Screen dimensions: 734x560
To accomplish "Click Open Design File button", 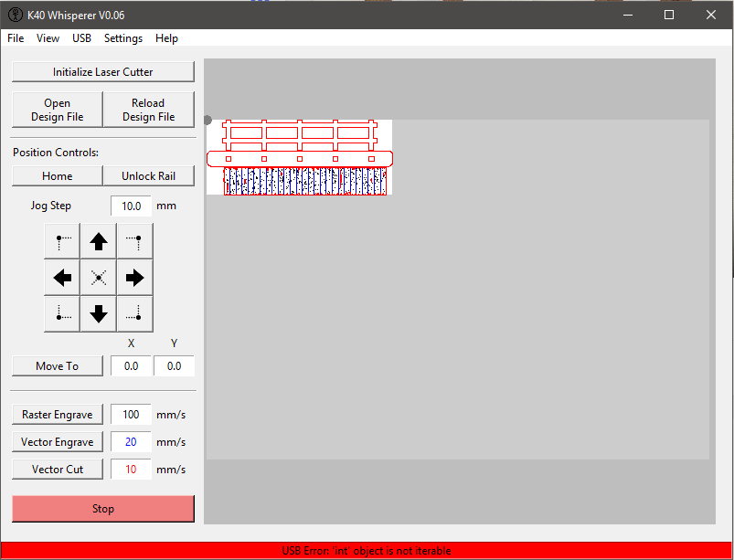I will [x=57, y=110].
